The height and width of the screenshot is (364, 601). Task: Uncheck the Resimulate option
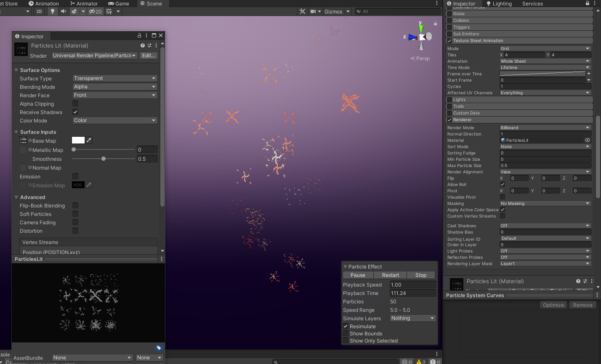point(346,326)
